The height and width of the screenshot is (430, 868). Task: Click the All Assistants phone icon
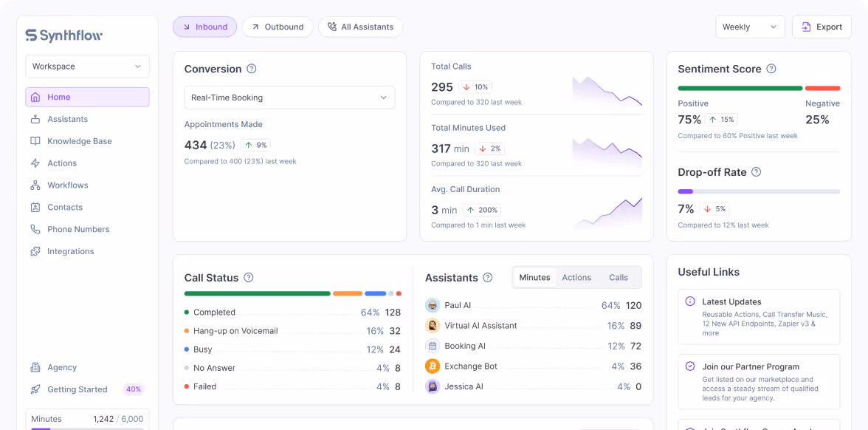(332, 27)
